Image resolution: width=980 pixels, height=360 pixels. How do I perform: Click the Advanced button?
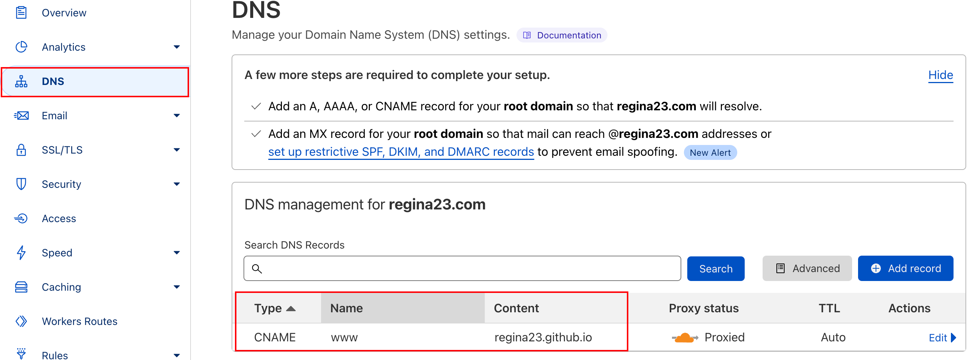point(807,268)
